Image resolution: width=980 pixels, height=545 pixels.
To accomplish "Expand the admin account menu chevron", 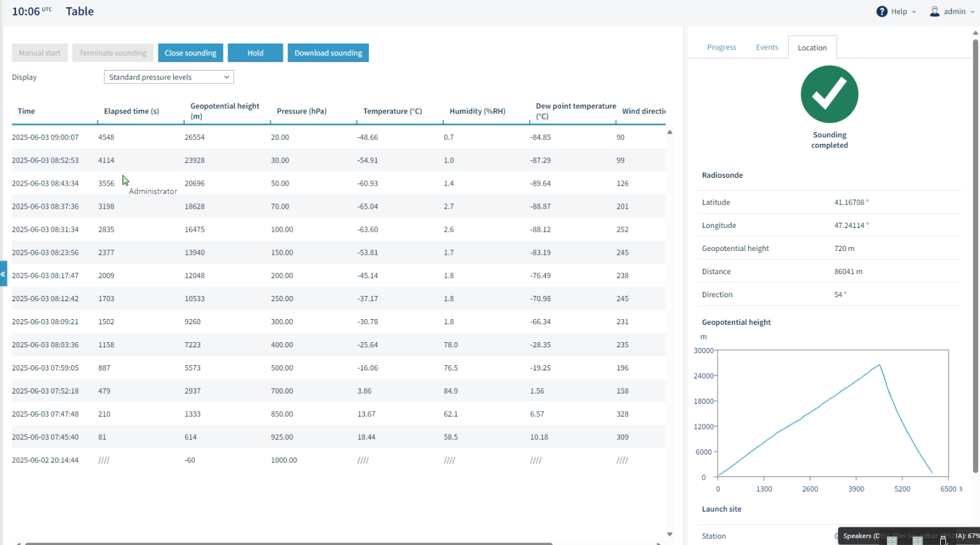I will [x=972, y=12].
